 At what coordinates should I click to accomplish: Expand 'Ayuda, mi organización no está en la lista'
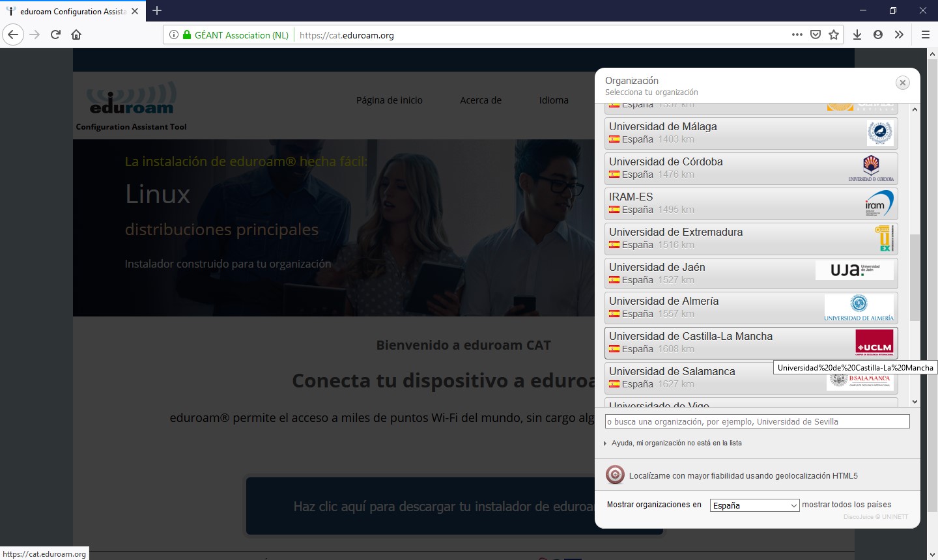[676, 443]
